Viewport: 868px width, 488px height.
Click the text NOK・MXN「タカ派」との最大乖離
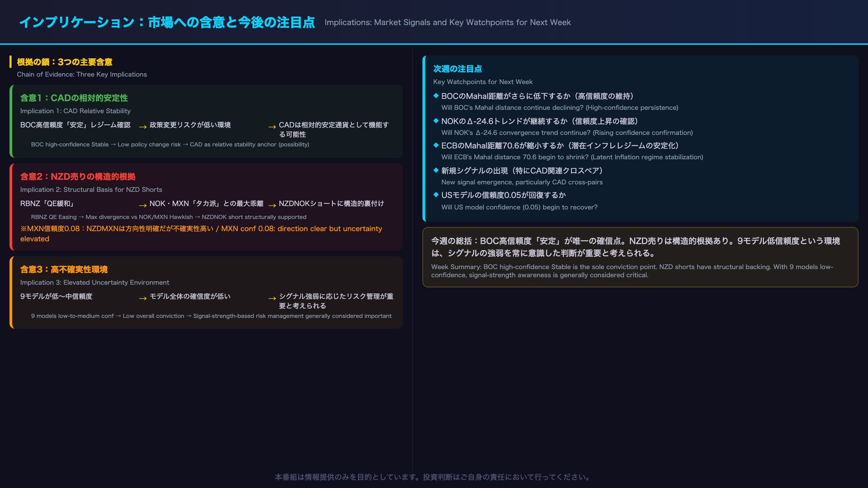(x=206, y=203)
